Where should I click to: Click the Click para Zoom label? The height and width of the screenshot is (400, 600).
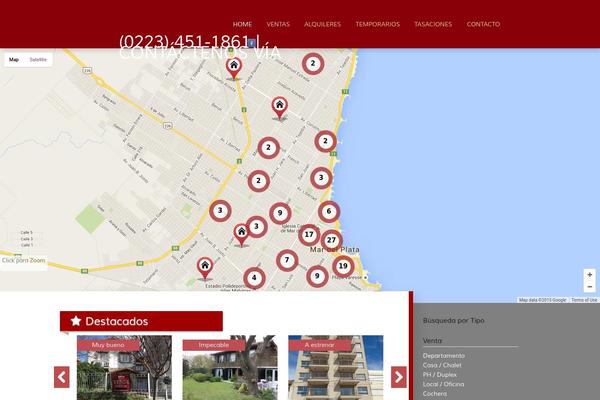[x=23, y=261]
